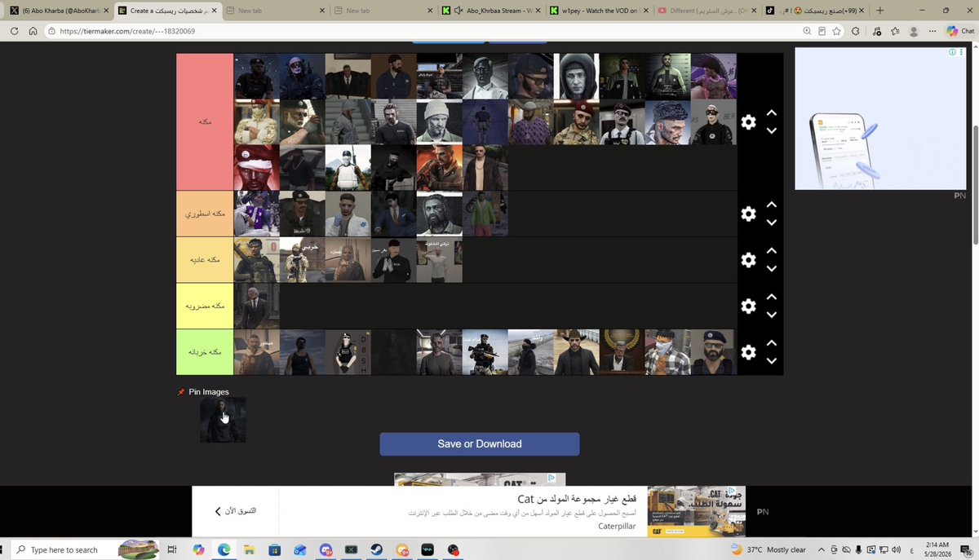979x560 pixels.
Task: Open settings gear for the مكنه اسطوري tier
Action: coord(748,214)
